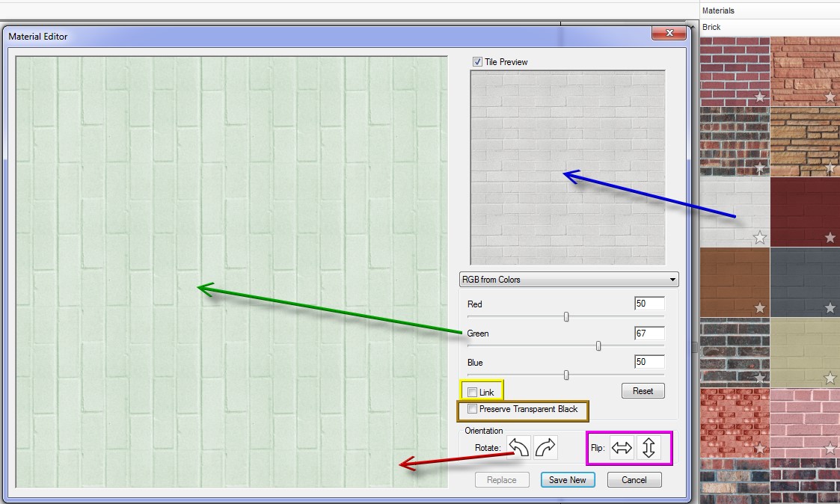This screenshot has height=504, width=840.
Task: Click the Green slider handle
Action: click(598, 346)
